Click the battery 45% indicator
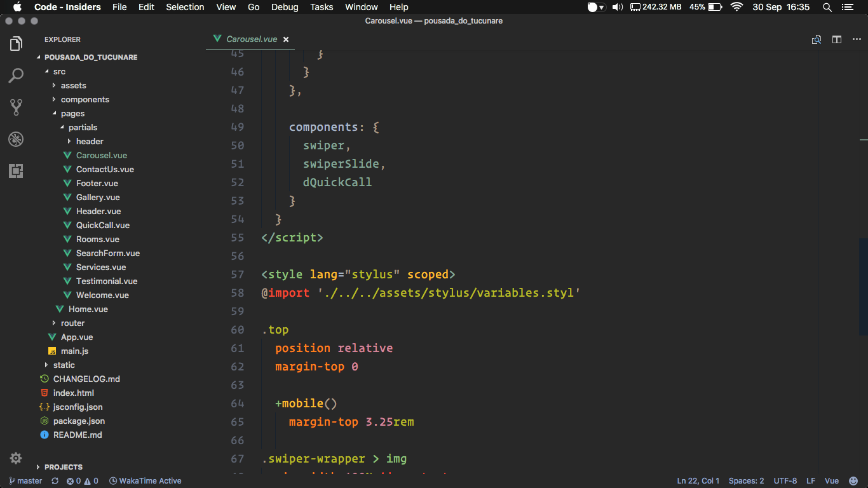The height and width of the screenshot is (488, 868). tap(705, 7)
